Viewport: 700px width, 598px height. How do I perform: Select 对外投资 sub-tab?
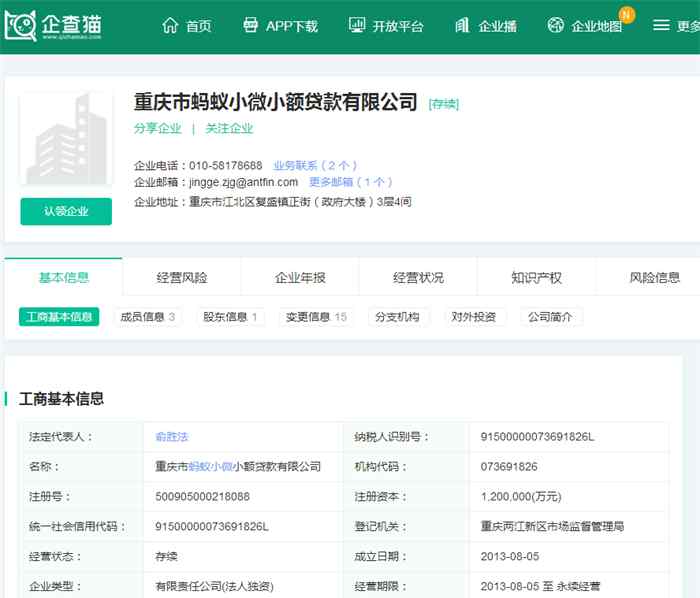[x=474, y=317]
